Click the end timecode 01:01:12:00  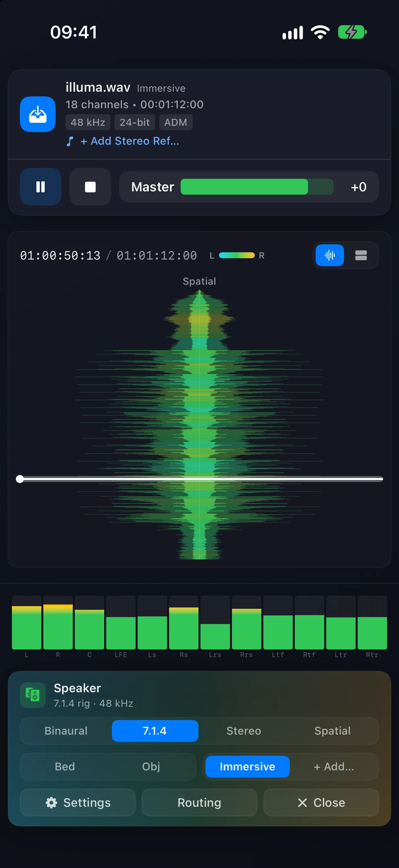(x=157, y=256)
